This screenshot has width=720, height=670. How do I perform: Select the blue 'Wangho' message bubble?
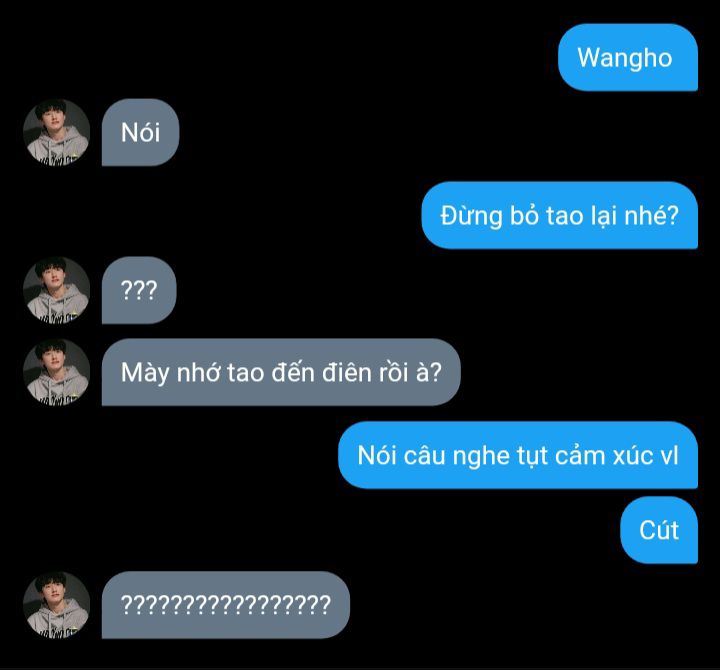tap(628, 57)
